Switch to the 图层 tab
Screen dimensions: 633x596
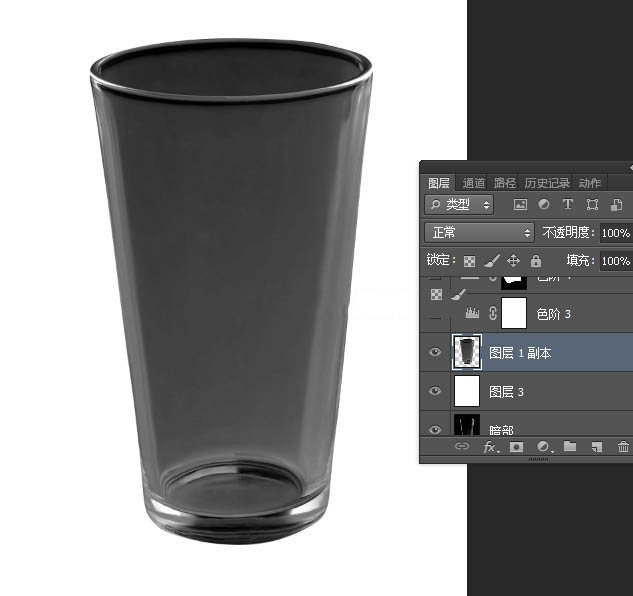point(438,183)
